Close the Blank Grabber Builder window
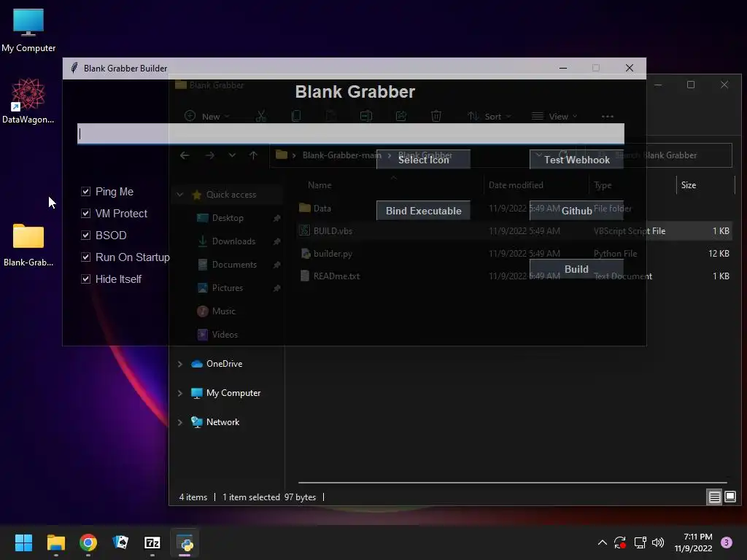Image resolution: width=747 pixels, height=560 pixels. tap(630, 68)
